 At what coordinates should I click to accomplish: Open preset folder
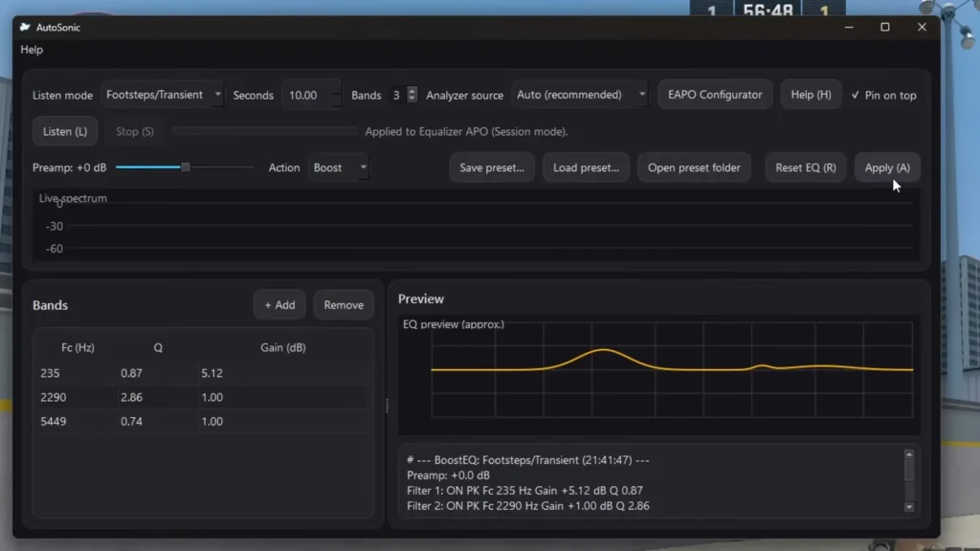(694, 167)
